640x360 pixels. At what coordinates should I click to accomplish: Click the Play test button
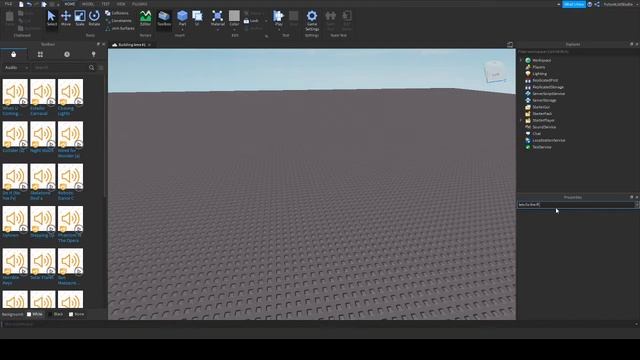pos(279,17)
